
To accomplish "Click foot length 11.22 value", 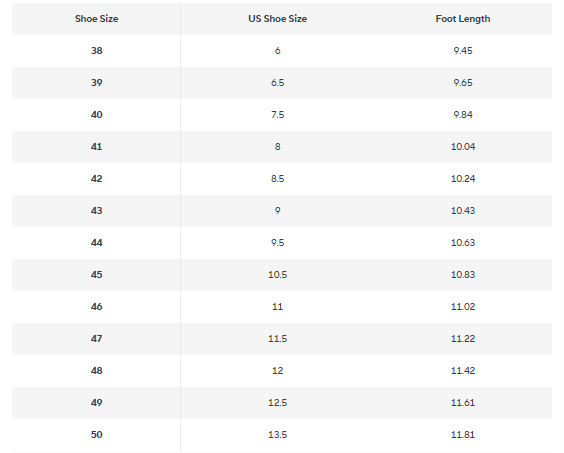I will point(463,339).
